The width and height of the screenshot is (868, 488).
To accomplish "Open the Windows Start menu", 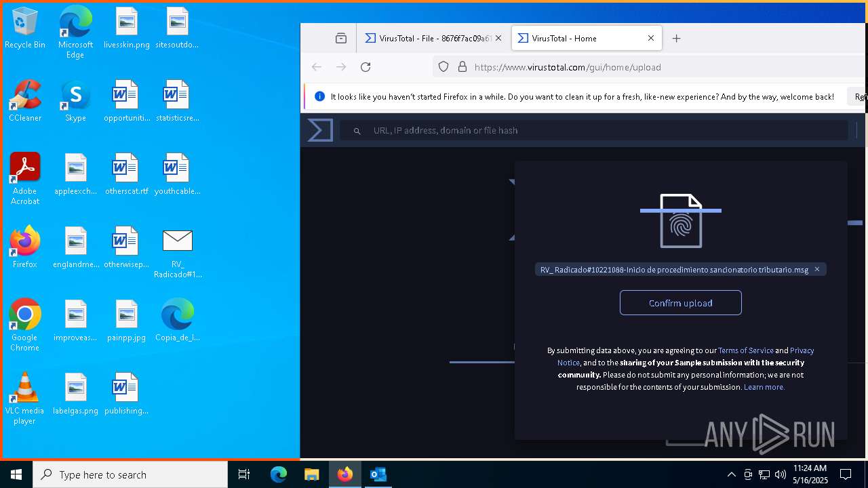I will pyautogui.click(x=16, y=474).
